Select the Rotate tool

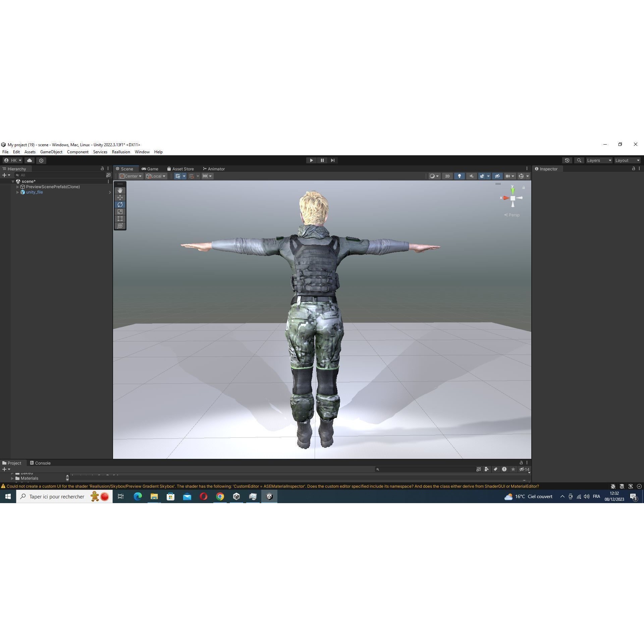tap(120, 205)
